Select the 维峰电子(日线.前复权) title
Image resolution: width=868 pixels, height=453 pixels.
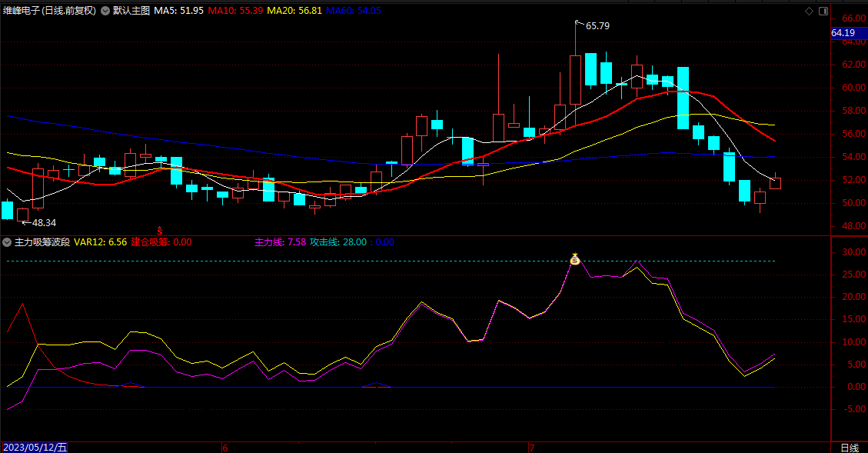coord(50,11)
